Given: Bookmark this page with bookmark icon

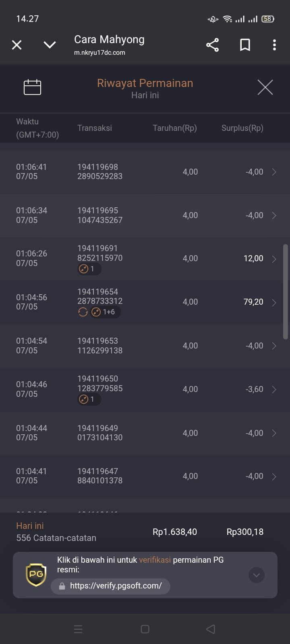Looking at the screenshot, I should [245, 45].
